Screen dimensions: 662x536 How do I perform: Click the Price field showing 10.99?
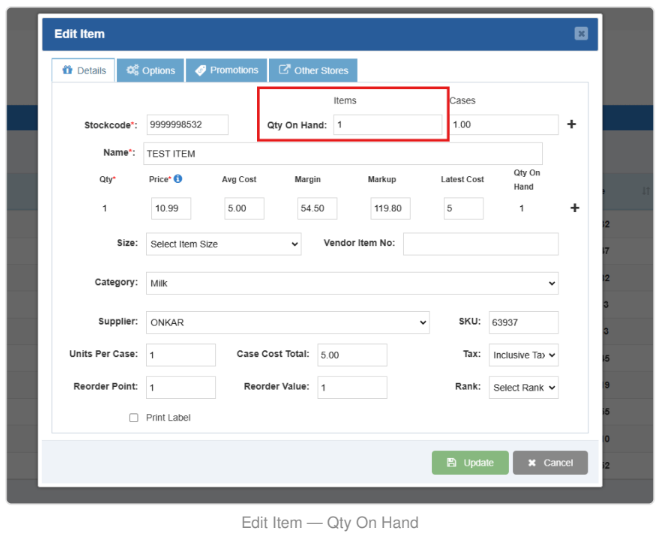[x=171, y=208]
